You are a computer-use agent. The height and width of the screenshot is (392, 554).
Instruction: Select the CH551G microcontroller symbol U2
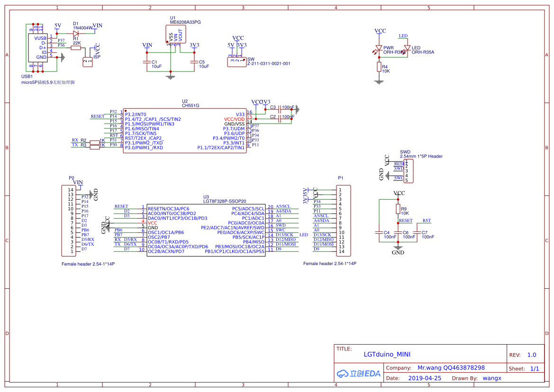pos(185,130)
